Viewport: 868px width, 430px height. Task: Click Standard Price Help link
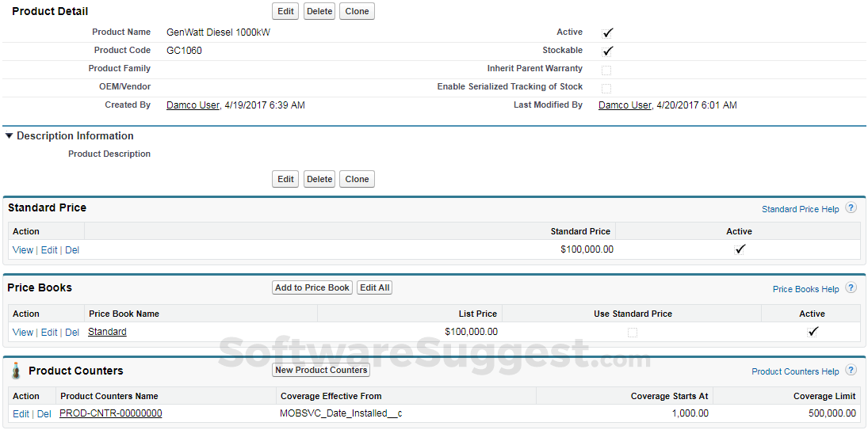tap(800, 210)
